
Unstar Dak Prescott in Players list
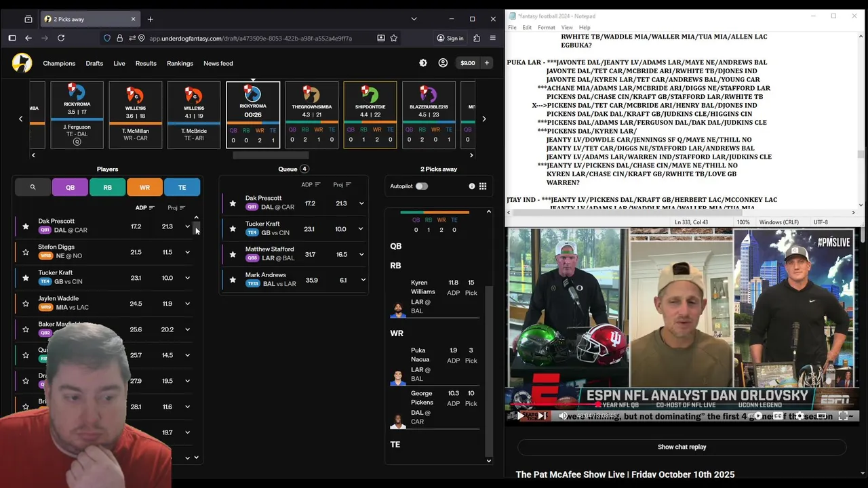point(26,226)
